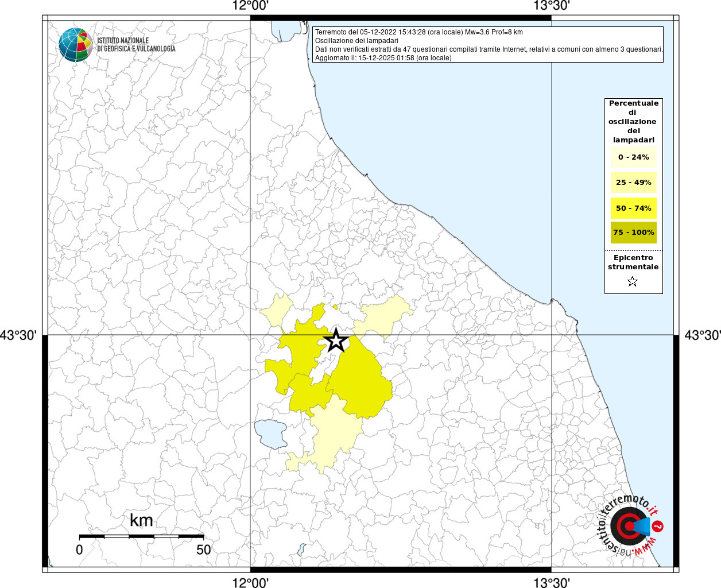Click the 'Istituto Nazionale di Geofisica e Vulcanologia' text
The width and height of the screenshot is (721, 588).
136,45
